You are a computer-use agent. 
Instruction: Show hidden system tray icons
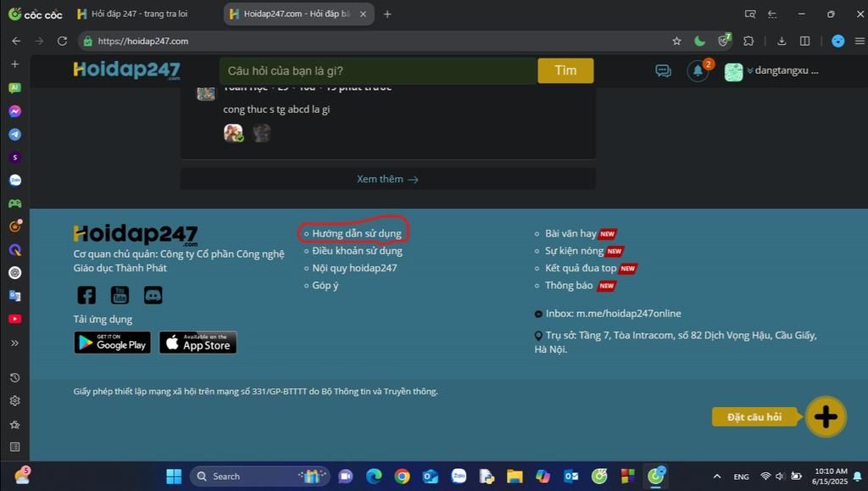(717, 476)
